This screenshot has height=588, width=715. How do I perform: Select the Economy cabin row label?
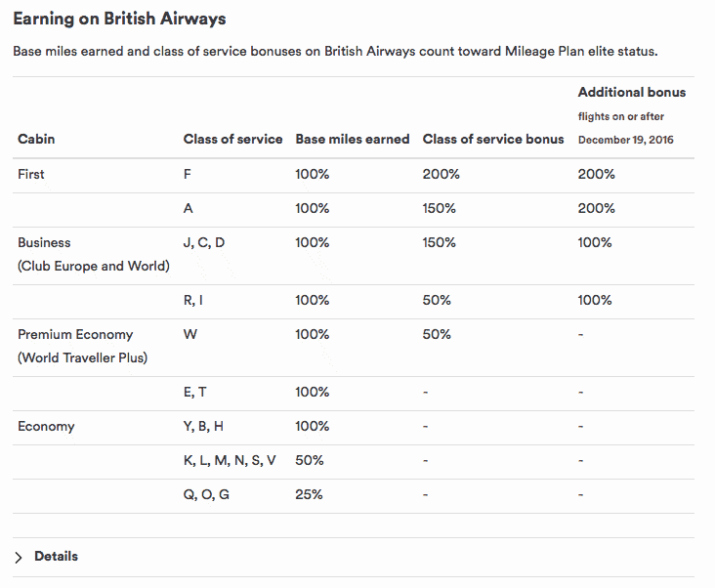[46, 426]
